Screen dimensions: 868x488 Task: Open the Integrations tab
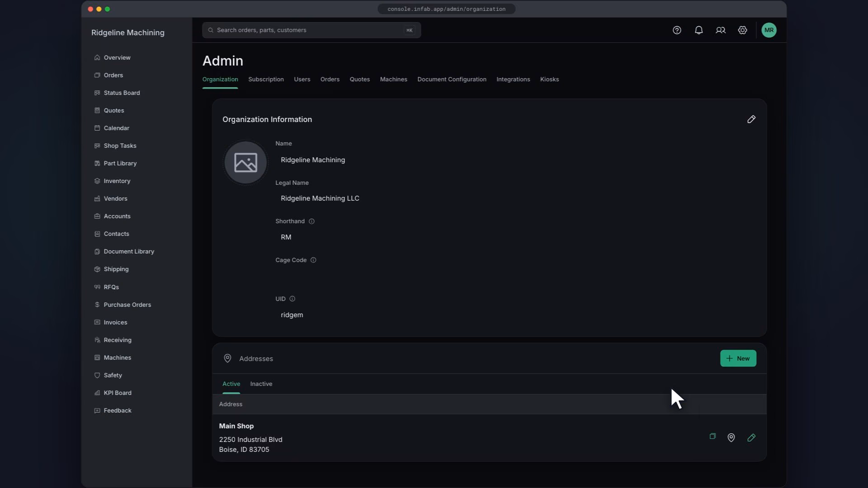(x=513, y=79)
